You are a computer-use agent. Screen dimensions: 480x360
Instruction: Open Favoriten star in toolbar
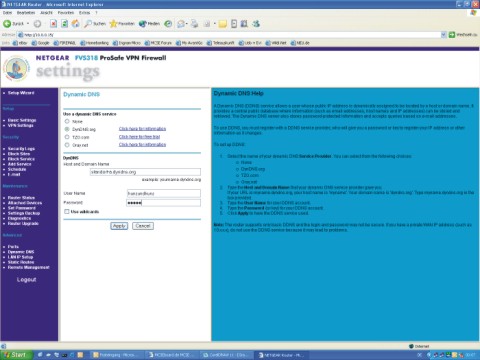tap(122, 24)
